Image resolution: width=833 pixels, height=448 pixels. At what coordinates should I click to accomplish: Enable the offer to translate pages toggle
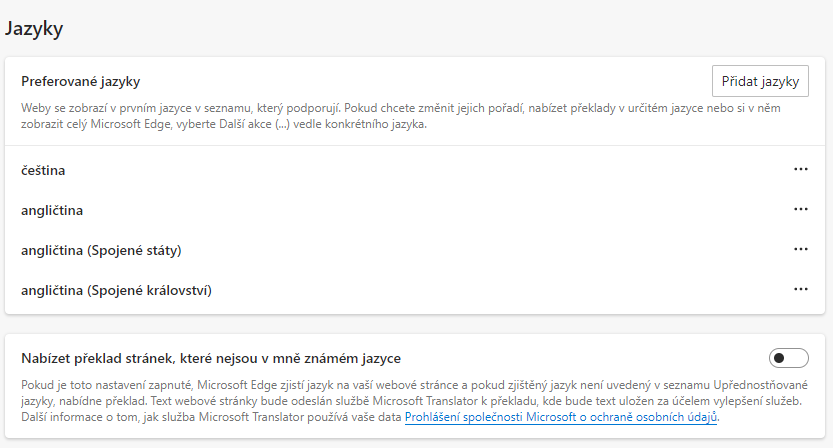pyautogui.click(x=788, y=358)
